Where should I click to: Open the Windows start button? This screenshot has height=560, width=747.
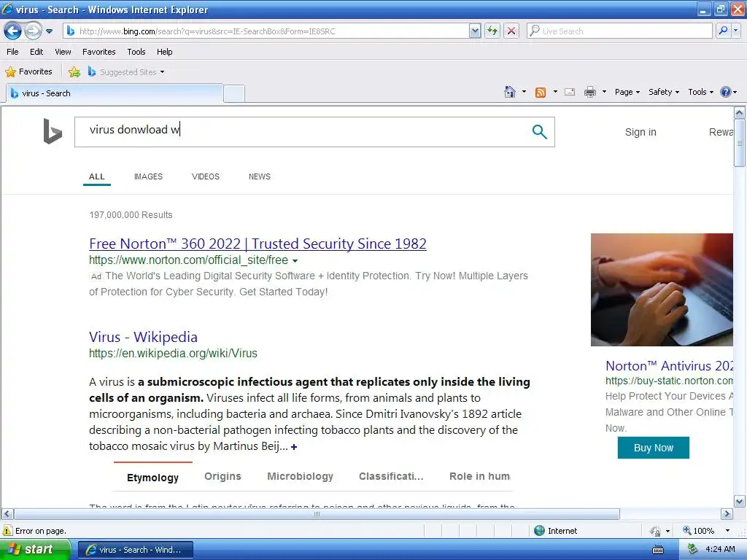tap(35, 549)
